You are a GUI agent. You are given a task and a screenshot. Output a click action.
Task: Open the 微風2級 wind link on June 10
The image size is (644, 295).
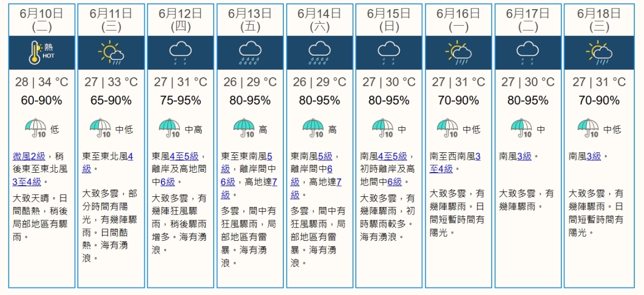[30, 156]
